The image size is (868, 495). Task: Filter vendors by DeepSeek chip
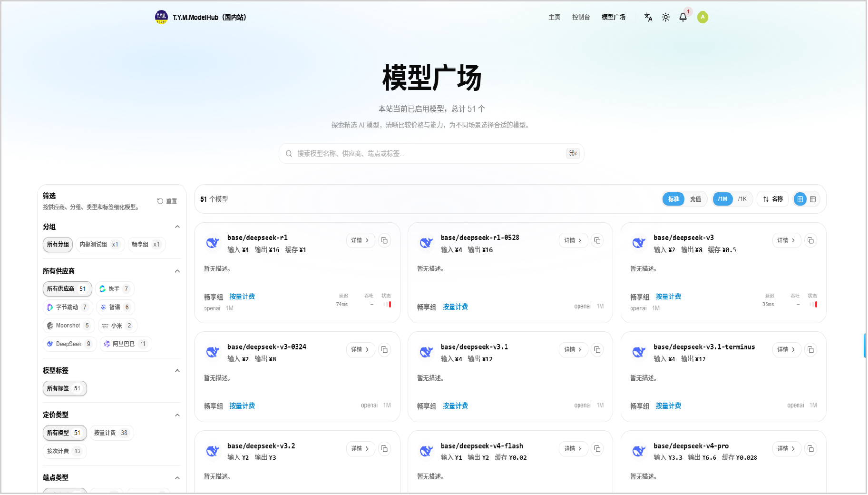click(69, 344)
